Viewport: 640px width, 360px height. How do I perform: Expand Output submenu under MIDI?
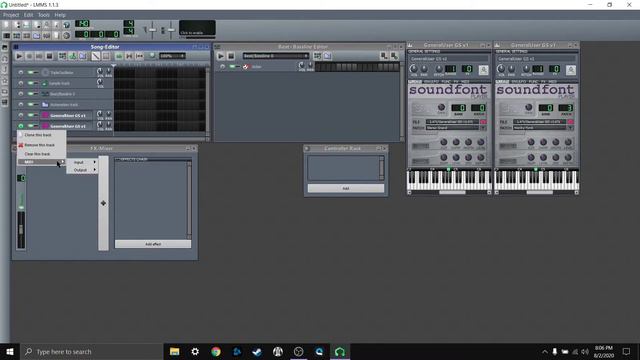(x=82, y=170)
